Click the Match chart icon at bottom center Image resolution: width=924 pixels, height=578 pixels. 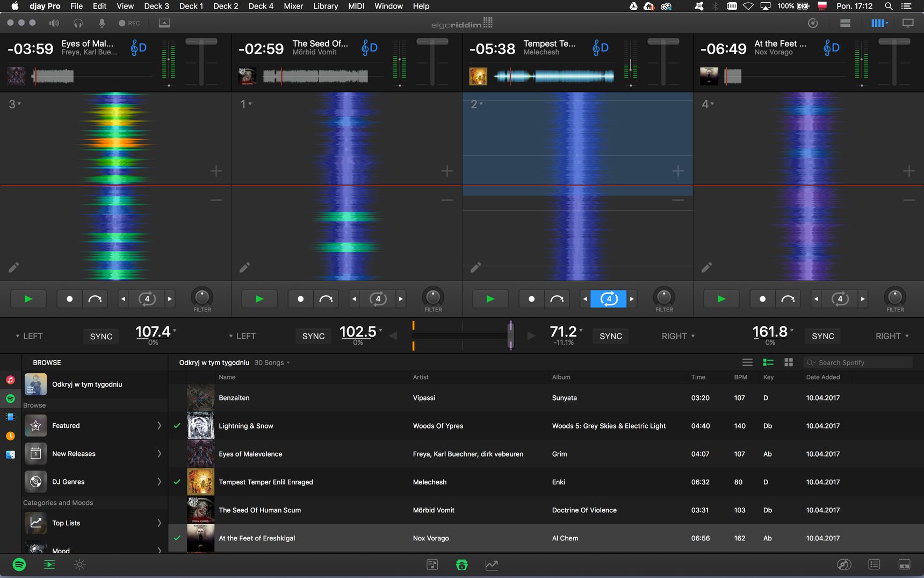click(492, 565)
